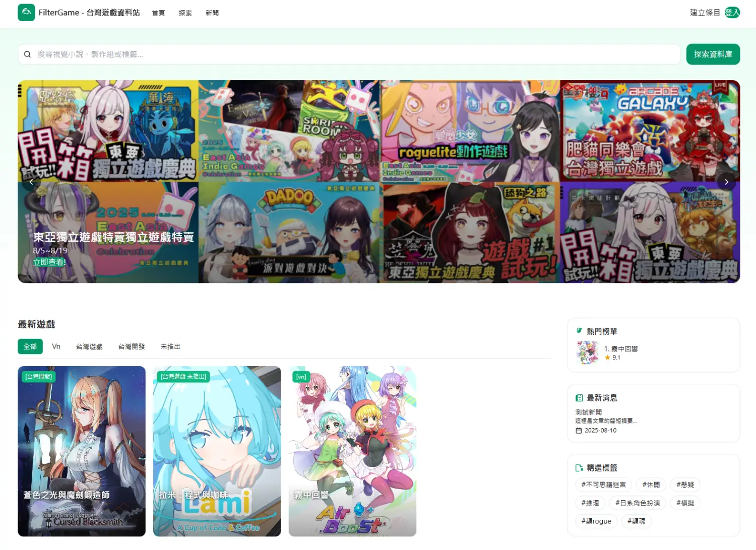Select the Vn filter tab
This screenshot has height=550, width=756.
(x=56, y=347)
